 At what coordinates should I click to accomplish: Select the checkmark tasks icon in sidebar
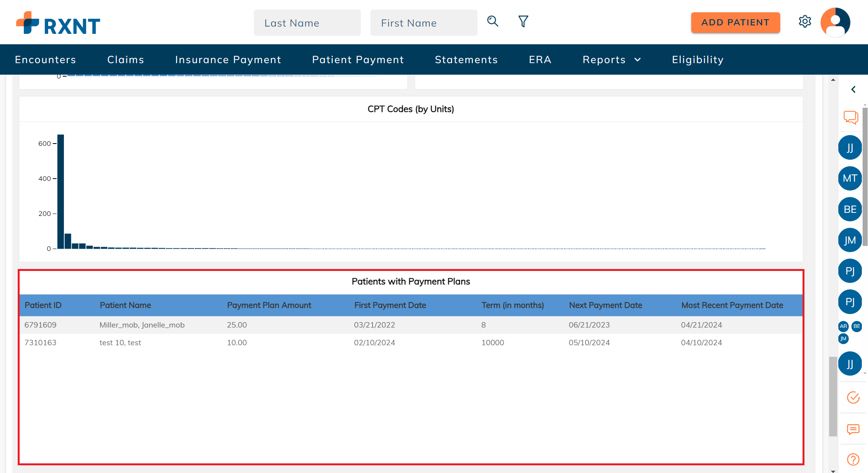(853, 398)
